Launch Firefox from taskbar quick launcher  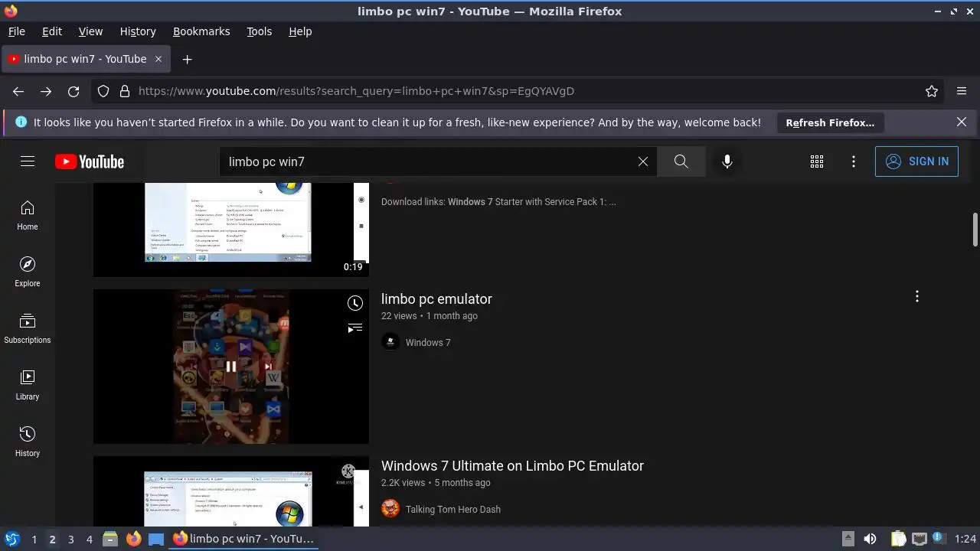point(133,539)
